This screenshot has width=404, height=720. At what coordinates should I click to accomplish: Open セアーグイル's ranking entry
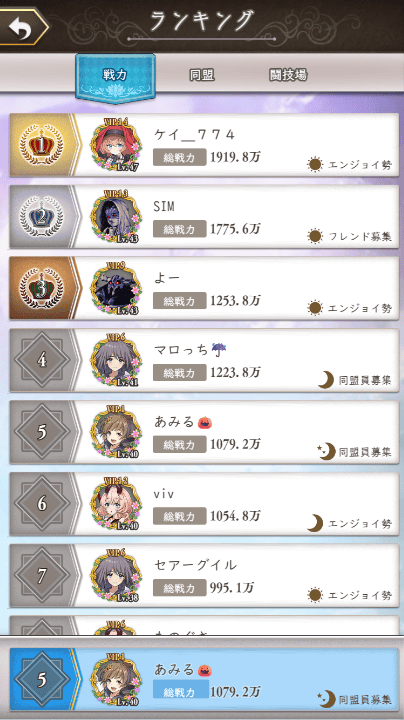(x=204, y=575)
